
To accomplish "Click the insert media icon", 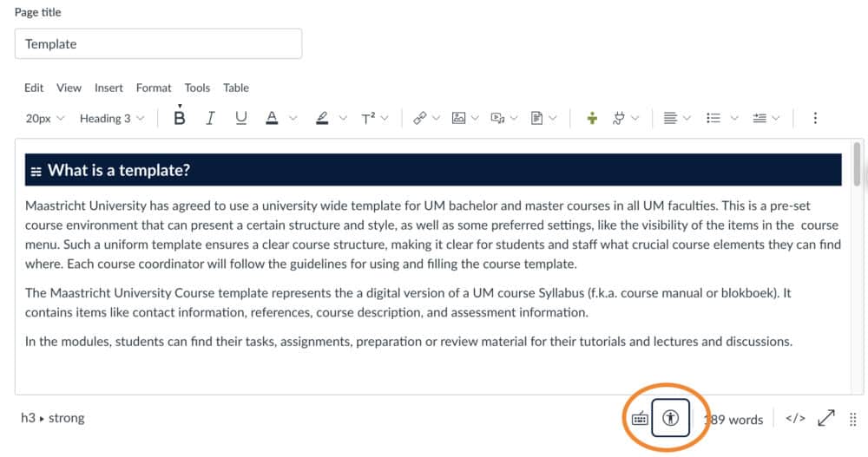I will point(497,118).
